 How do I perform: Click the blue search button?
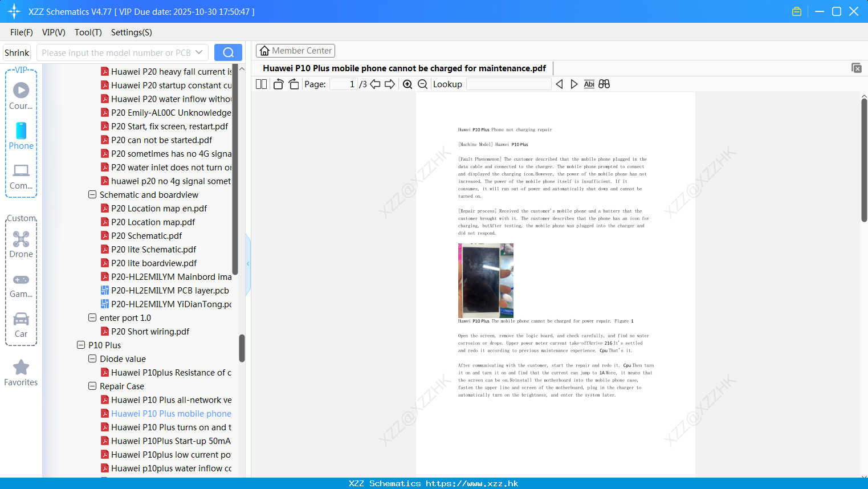pos(228,52)
